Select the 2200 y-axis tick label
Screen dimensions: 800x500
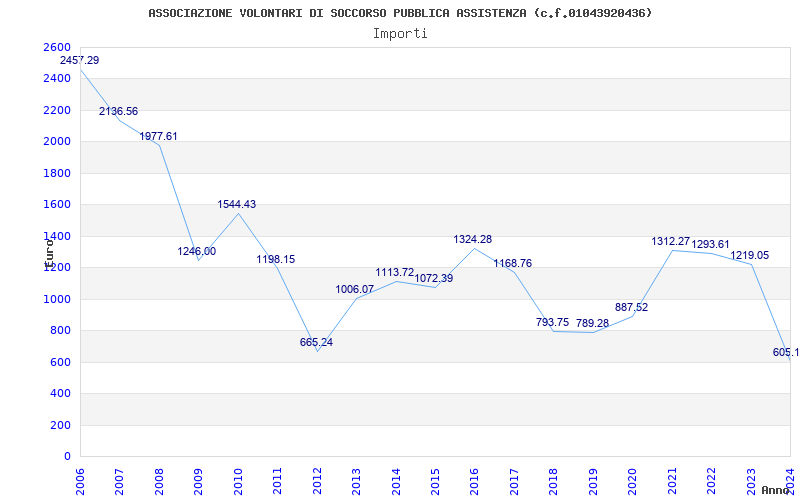coord(57,110)
